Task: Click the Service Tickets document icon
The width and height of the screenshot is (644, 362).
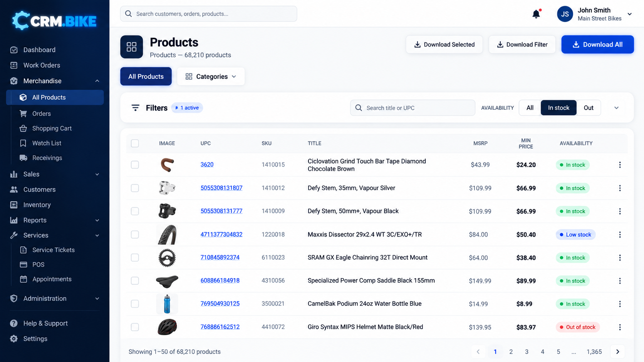Action: pyautogui.click(x=23, y=250)
